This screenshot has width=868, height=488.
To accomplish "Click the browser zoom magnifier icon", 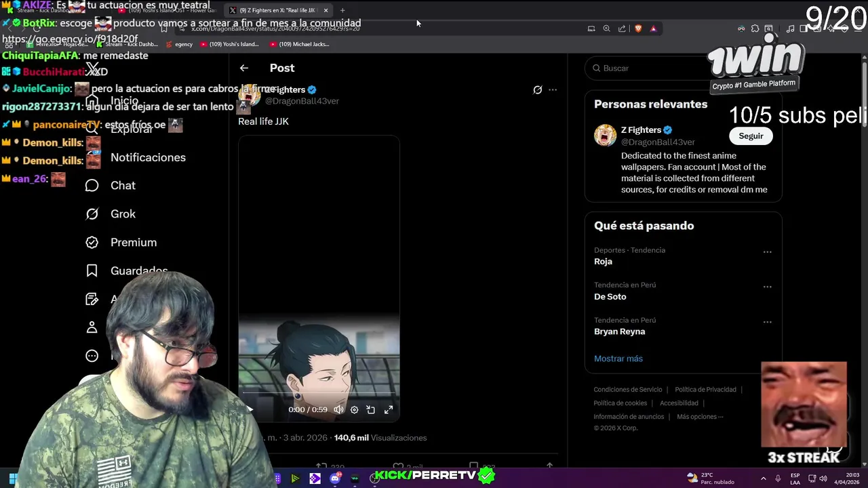I will click(x=607, y=28).
